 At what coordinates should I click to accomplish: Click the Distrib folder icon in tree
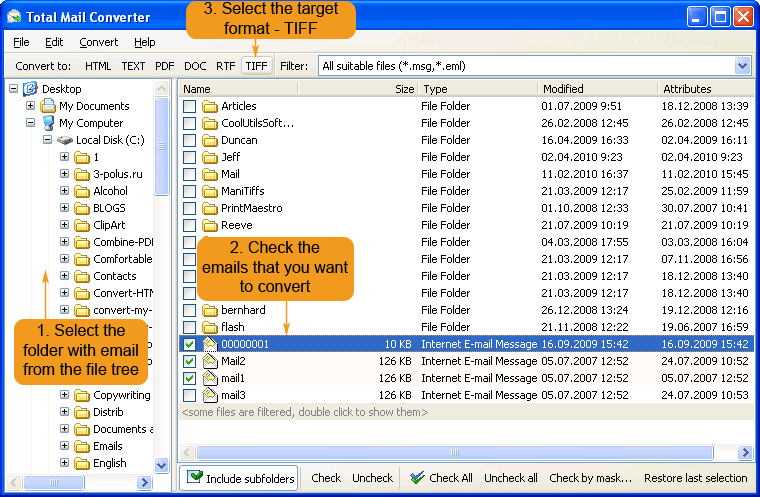82,412
